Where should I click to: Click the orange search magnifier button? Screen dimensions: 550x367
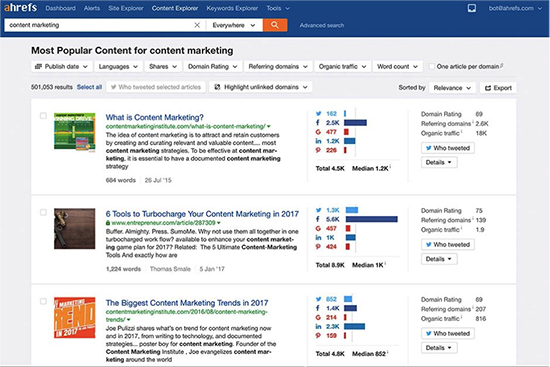point(275,25)
